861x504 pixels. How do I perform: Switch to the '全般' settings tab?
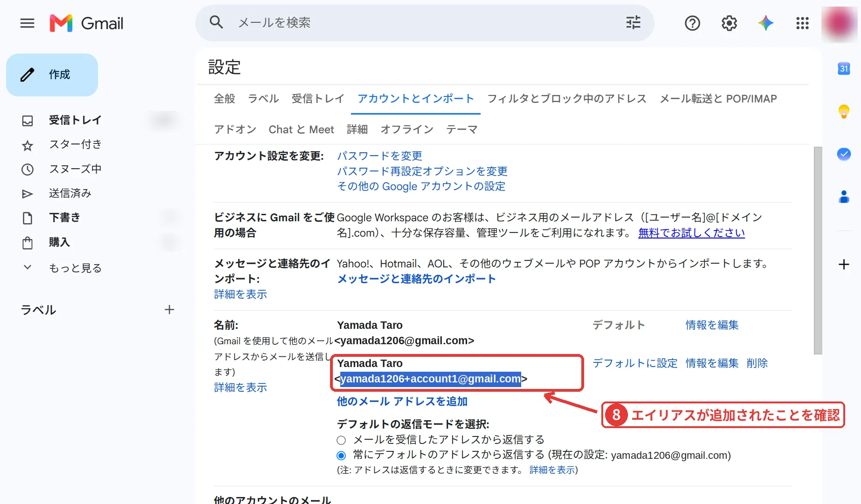(225, 99)
